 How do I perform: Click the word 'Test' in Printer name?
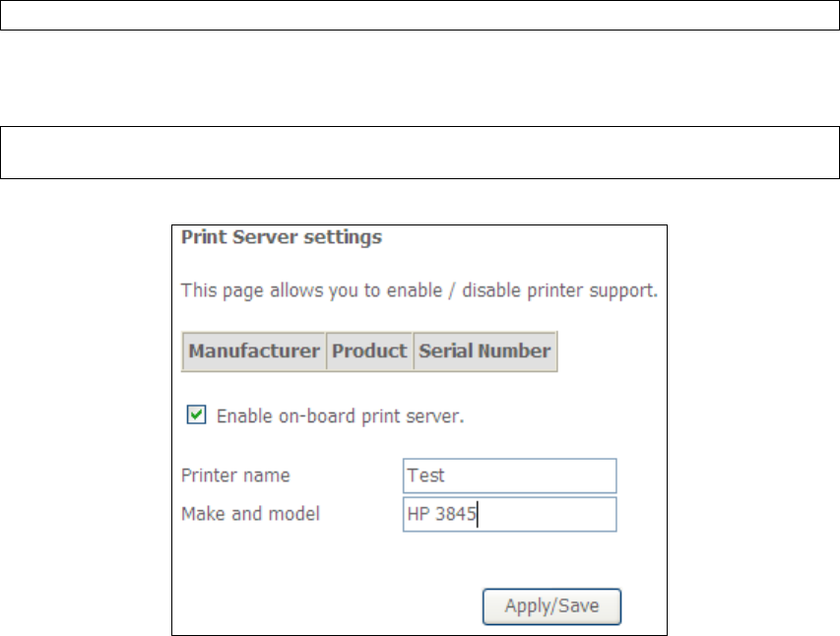[425, 476]
